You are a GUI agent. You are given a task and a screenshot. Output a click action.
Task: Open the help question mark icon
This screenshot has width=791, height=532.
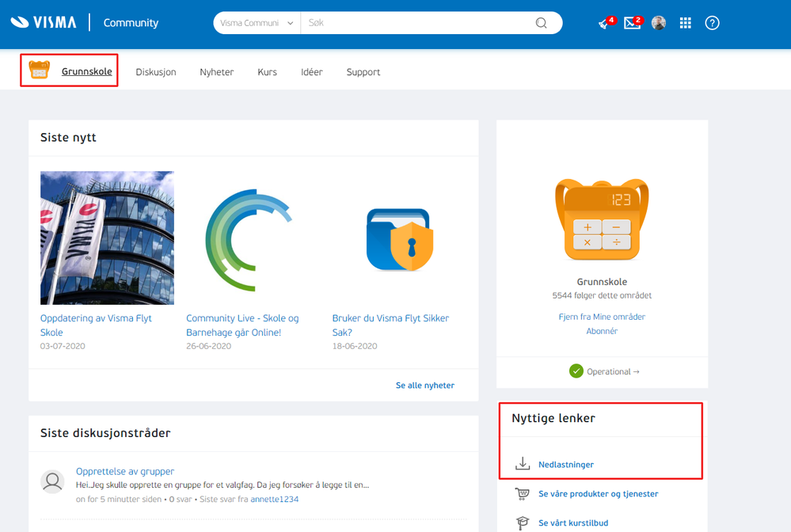pos(713,23)
